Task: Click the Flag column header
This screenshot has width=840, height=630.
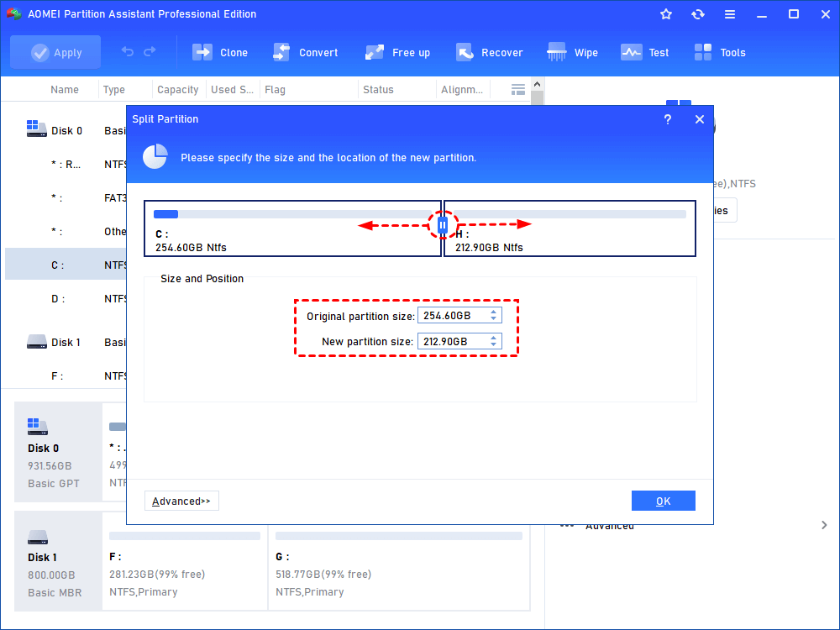Action: click(x=275, y=90)
